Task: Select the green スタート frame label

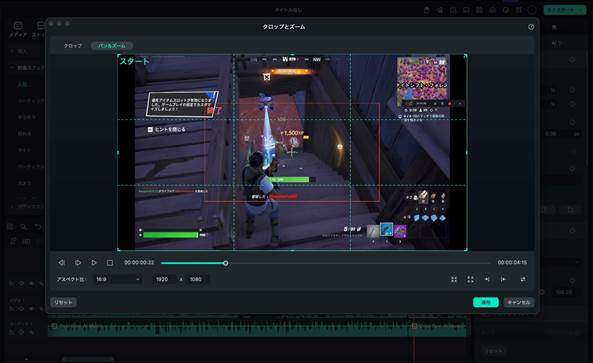Action: [x=135, y=61]
